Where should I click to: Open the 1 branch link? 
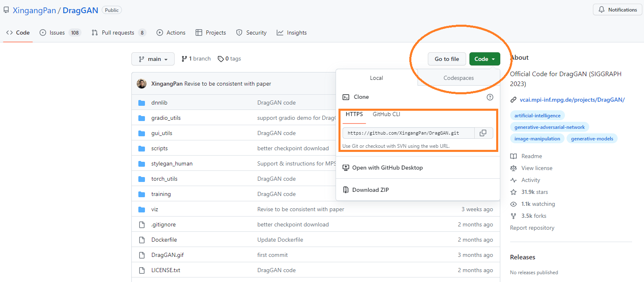click(196, 59)
